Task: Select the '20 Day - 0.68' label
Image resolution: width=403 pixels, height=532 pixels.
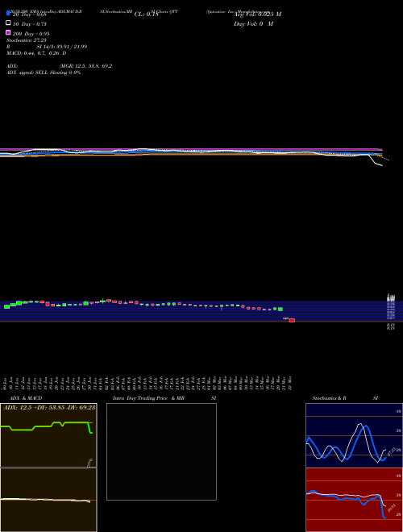Action: point(30,15)
